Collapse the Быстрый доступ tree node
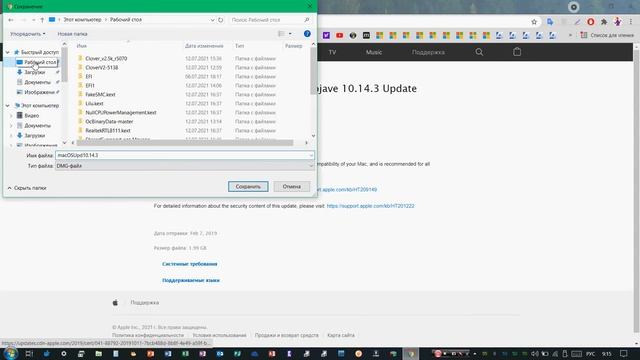 click(x=7, y=52)
